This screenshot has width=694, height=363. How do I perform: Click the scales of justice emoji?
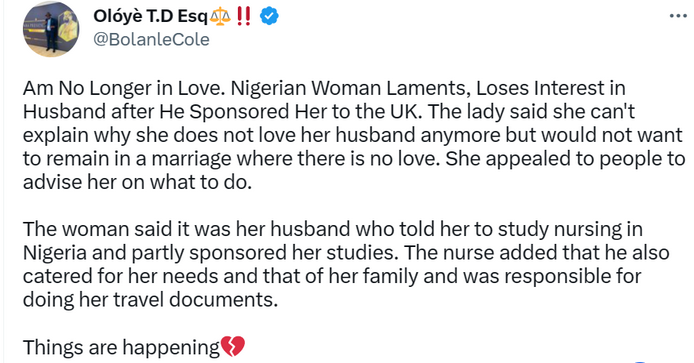coord(220,17)
